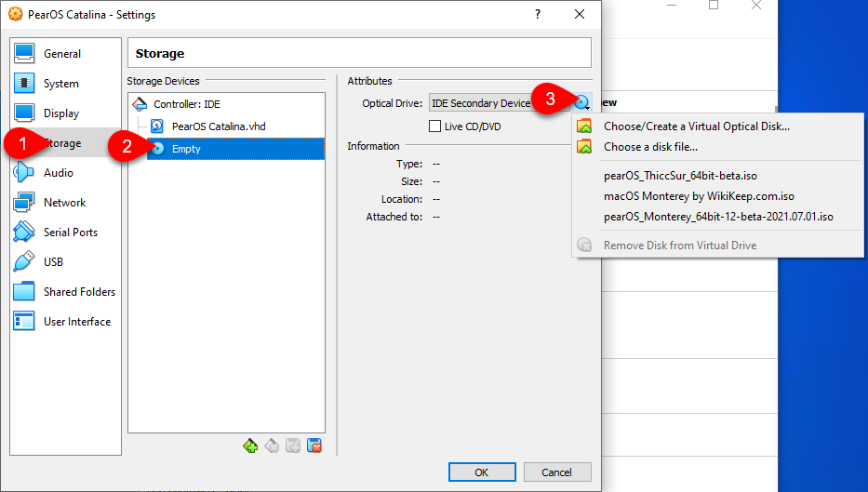Click the OK button
The width and height of the screenshot is (868, 492).
coord(482,472)
